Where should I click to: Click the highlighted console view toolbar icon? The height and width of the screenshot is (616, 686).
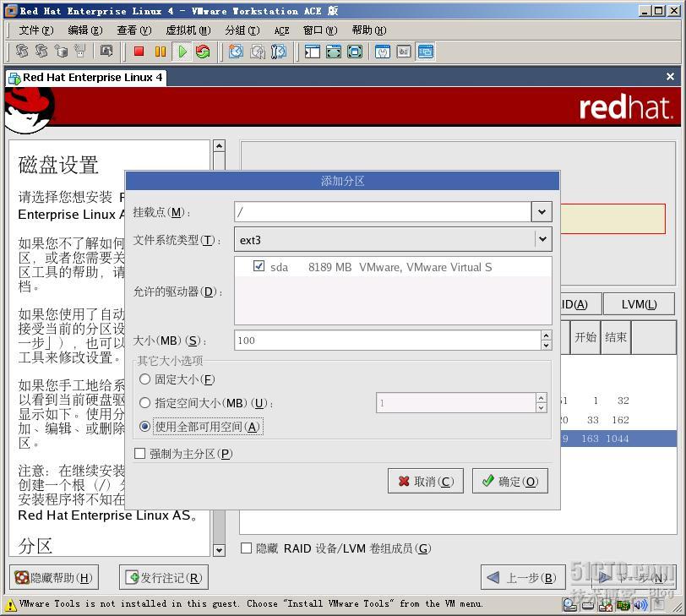[424, 52]
